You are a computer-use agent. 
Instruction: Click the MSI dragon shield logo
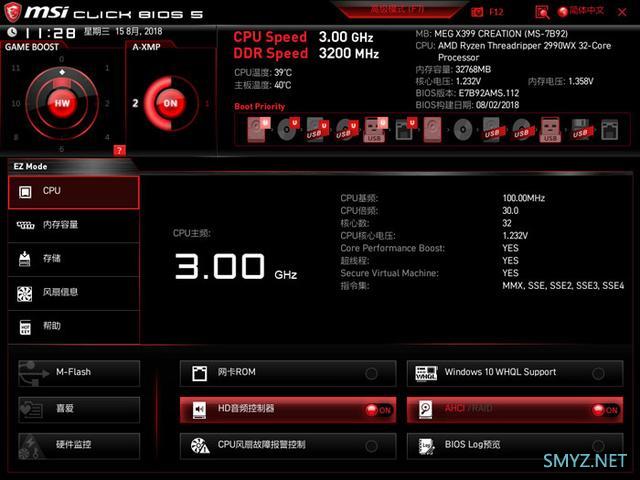click(12, 12)
